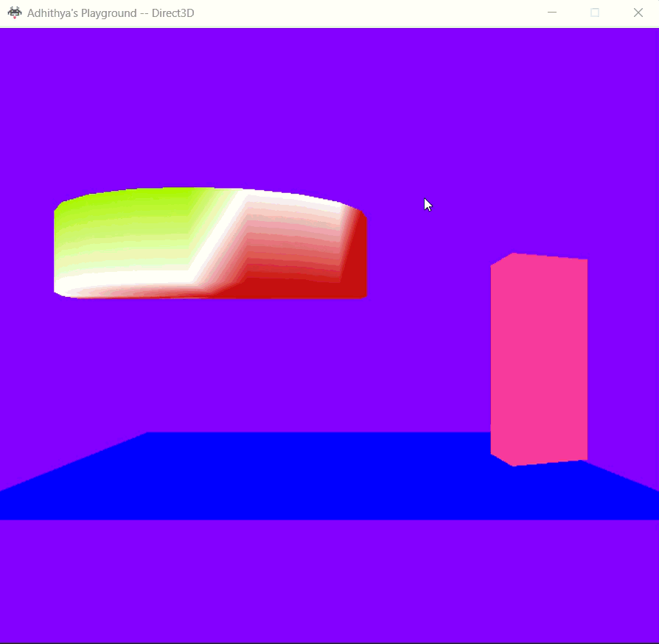Select the white diagonal stripe on the cylinder

pyautogui.click(x=217, y=236)
